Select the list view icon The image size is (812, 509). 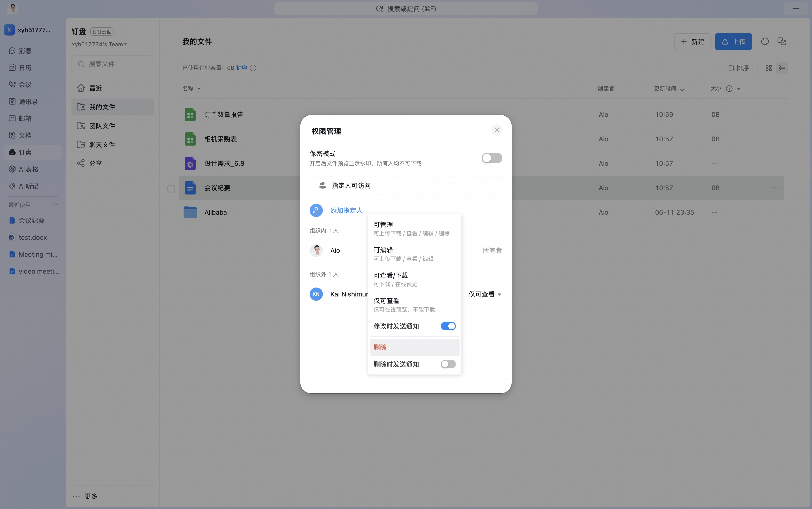click(782, 68)
